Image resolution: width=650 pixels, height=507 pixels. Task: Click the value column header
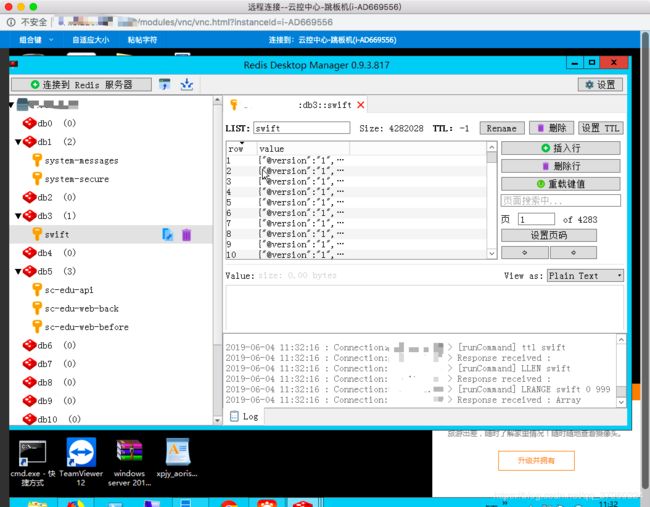tap(303, 148)
